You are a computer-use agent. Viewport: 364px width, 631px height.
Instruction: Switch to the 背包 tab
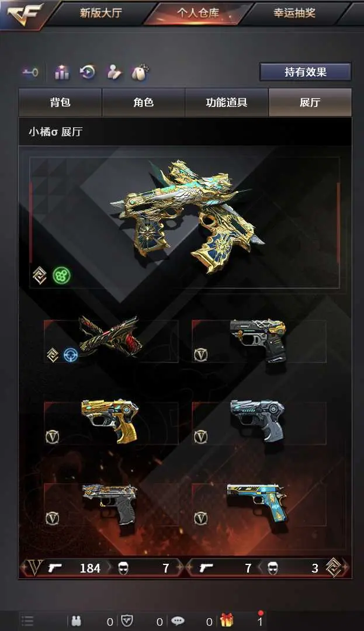tap(60, 103)
